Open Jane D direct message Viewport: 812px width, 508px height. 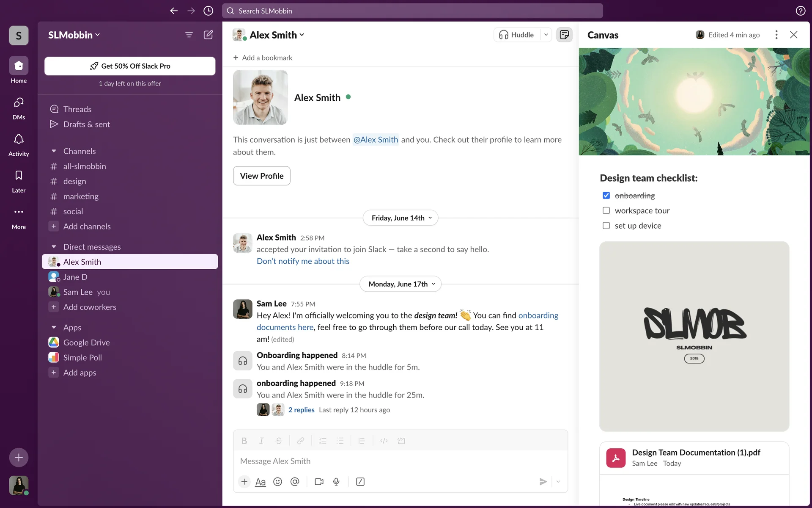coord(75,277)
